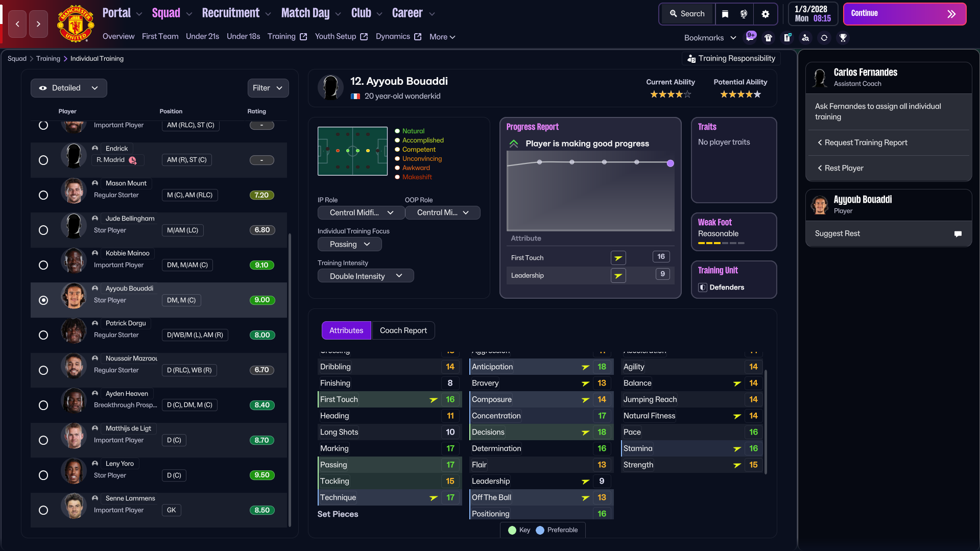Image resolution: width=980 pixels, height=551 pixels.
Task: Open the exclamation alert shortcut icon
Action: click(x=787, y=38)
